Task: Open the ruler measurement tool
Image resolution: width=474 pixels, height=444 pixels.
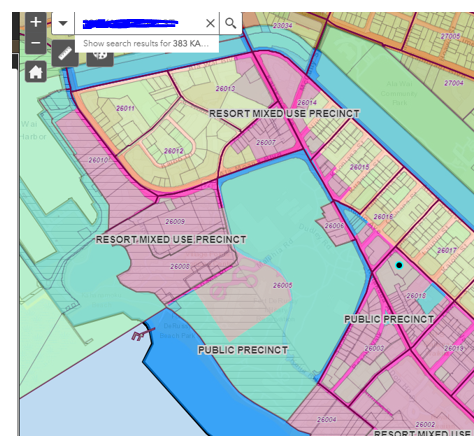Action: [x=65, y=53]
